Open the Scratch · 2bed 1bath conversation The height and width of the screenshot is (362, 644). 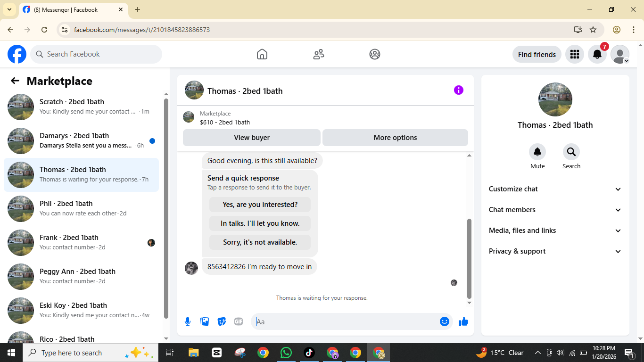81,107
